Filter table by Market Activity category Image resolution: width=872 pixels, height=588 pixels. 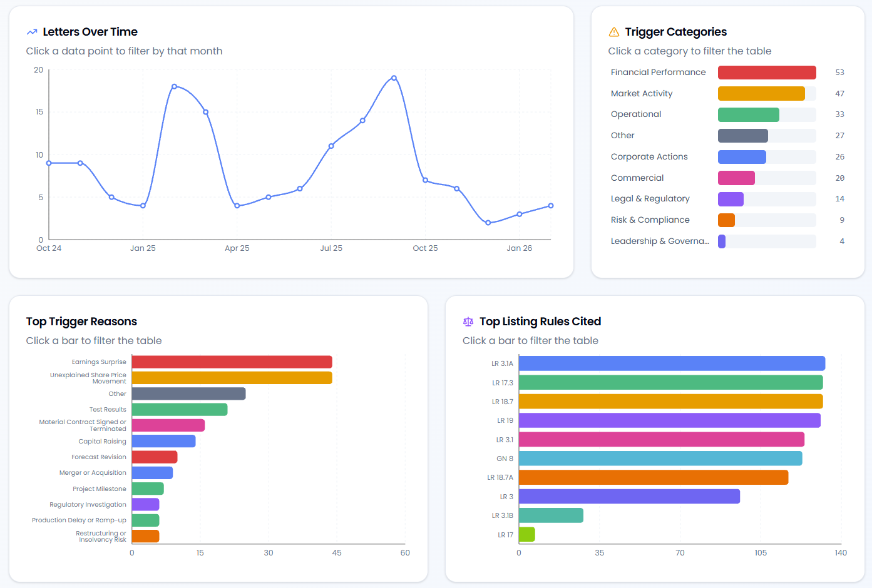[x=761, y=94]
